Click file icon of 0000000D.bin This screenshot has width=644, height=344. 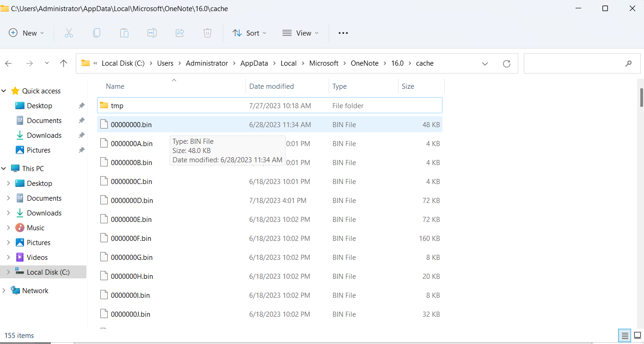(x=104, y=200)
